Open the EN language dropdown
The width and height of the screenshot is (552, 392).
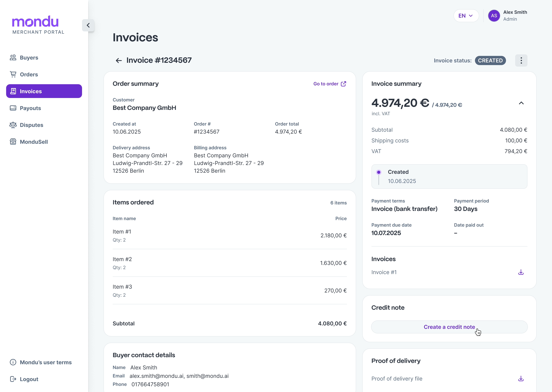coord(466,16)
